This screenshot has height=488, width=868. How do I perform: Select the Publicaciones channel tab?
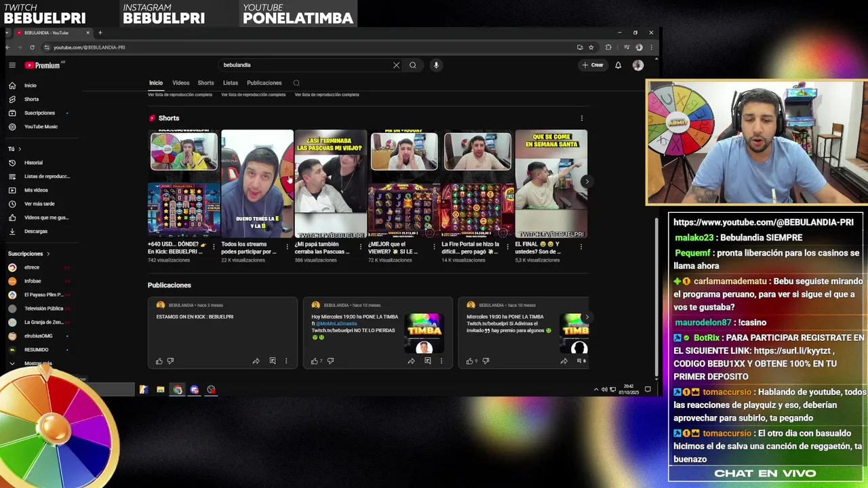(x=264, y=83)
